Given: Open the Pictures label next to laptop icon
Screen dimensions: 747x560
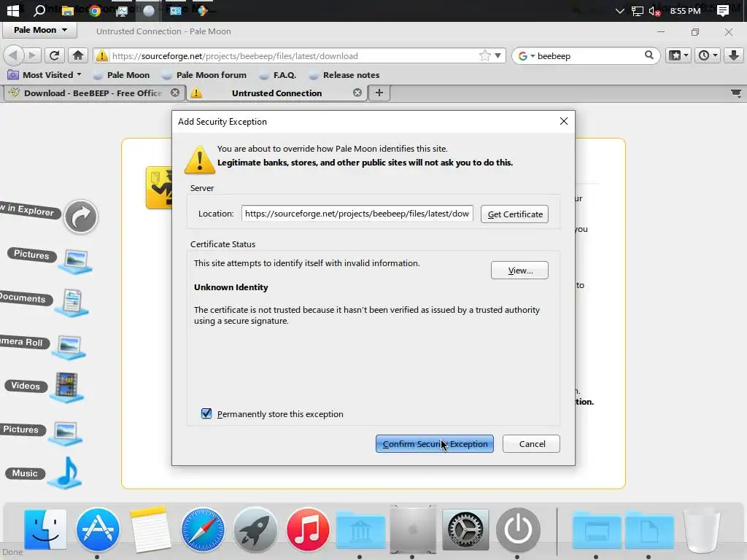Looking at the screenshot, I should point(31,254).
